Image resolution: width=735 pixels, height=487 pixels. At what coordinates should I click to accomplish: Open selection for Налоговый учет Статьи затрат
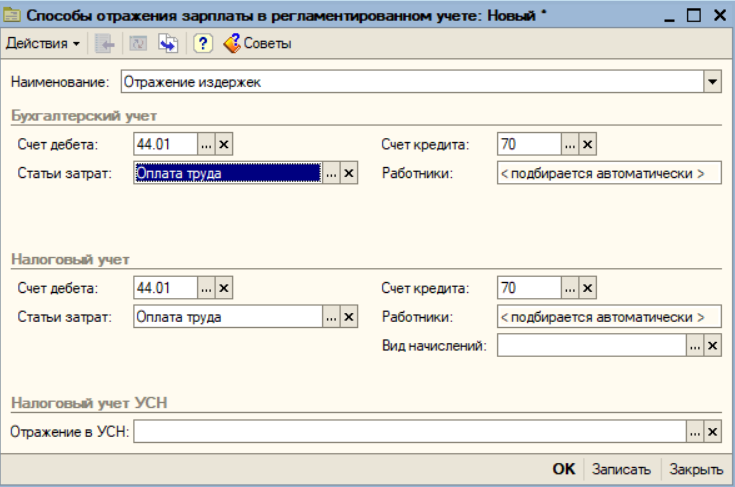(x=331, y=317)
